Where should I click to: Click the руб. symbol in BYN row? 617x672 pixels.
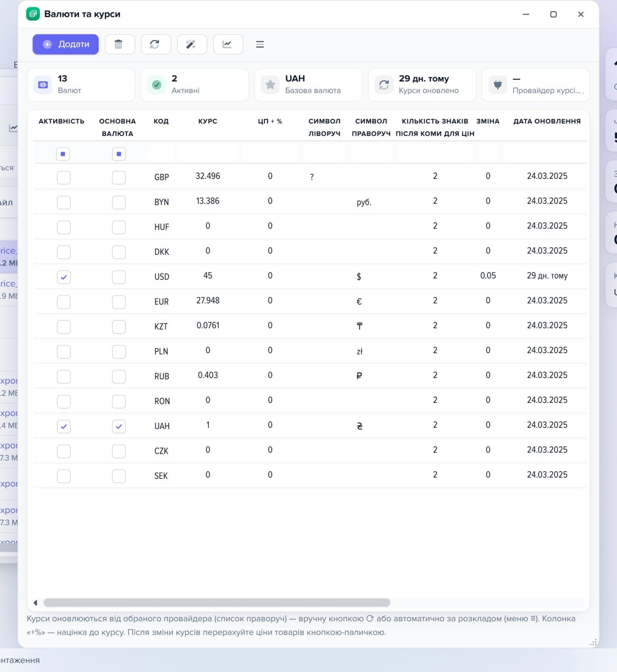pos(364,202)
